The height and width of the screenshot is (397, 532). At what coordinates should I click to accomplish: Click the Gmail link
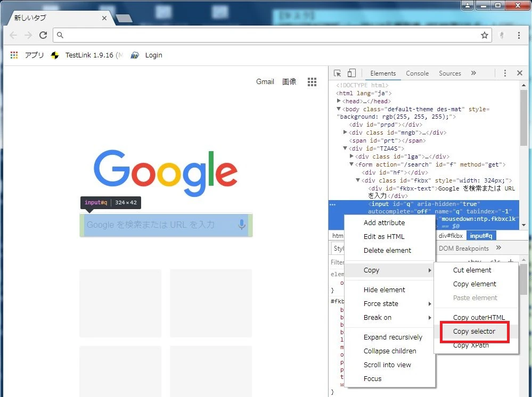point(265,82)
